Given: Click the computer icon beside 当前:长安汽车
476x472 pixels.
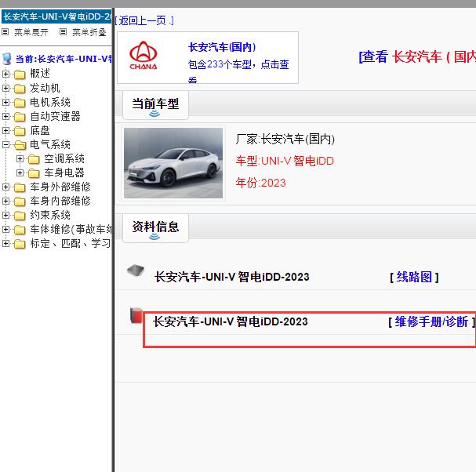Looking at the screenshot, I should [x=7, y=59].
